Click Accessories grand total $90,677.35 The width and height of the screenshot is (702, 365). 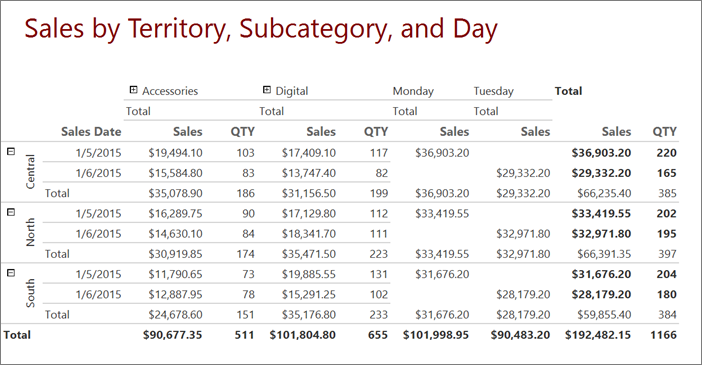coord(172,335)
